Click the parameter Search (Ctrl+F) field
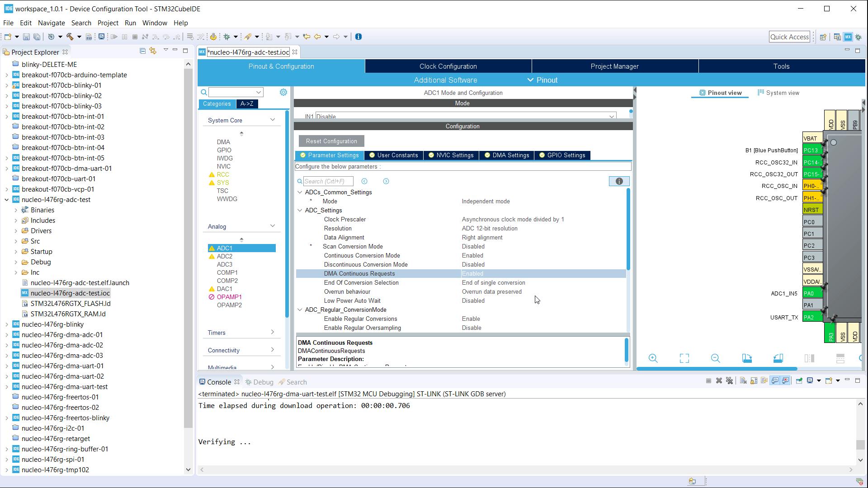This screenshot has width=868, height=488. click(328, 181)
